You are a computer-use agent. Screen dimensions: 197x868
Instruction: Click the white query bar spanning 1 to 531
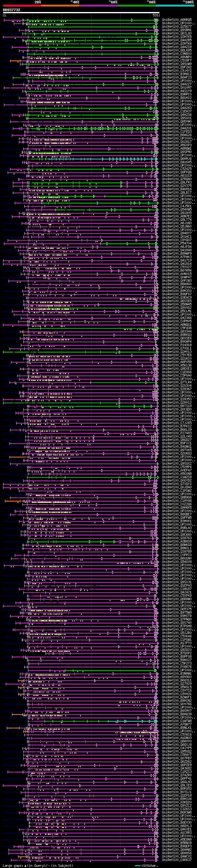[x=81, y=12]
